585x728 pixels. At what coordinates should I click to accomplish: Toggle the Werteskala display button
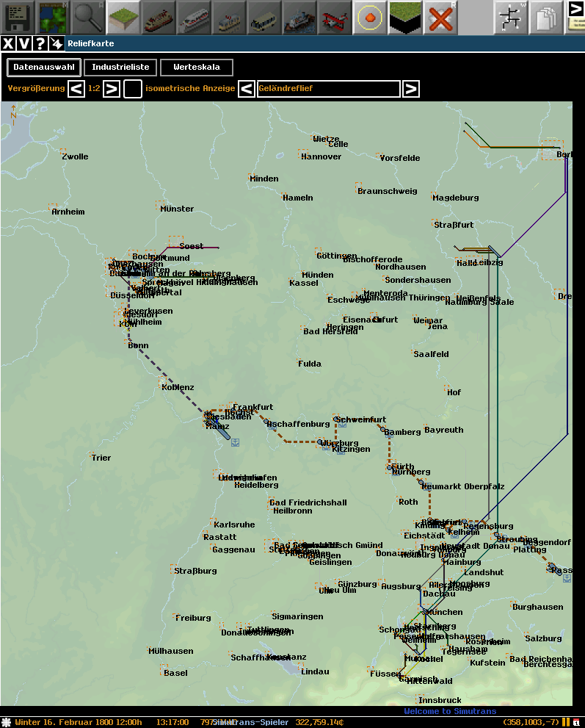pos(197,68)
